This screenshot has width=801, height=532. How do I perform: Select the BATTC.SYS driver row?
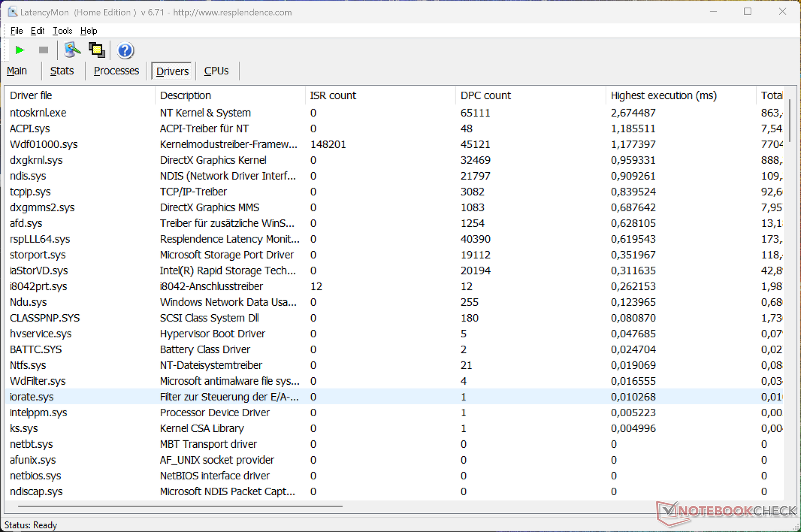(394, 349)
